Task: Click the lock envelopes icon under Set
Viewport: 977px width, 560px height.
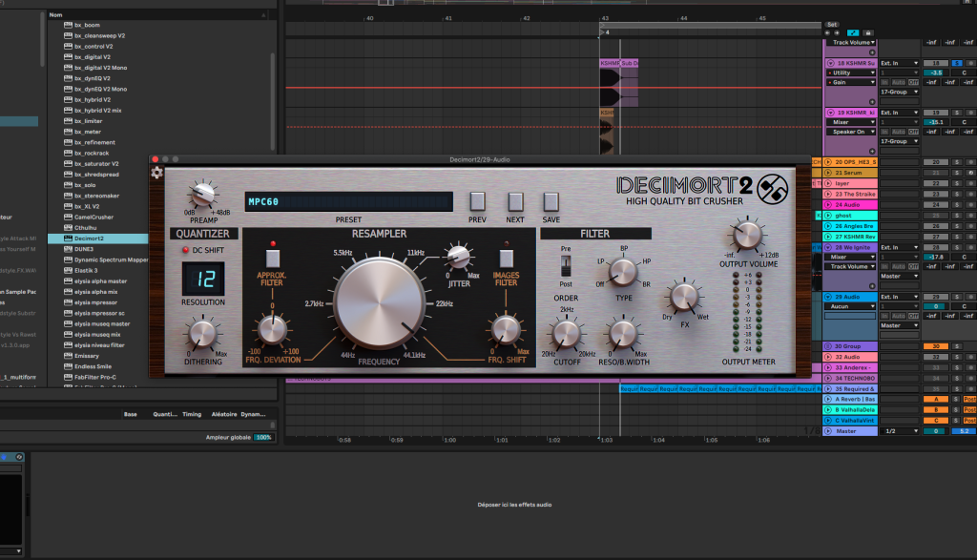Action: (x=870, y=32)
